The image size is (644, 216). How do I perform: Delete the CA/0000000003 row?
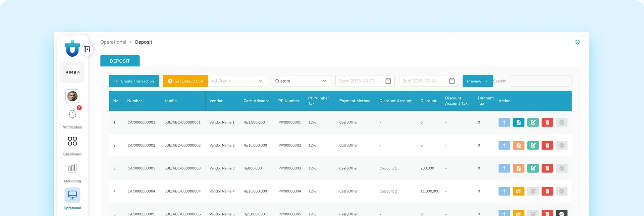547,168
